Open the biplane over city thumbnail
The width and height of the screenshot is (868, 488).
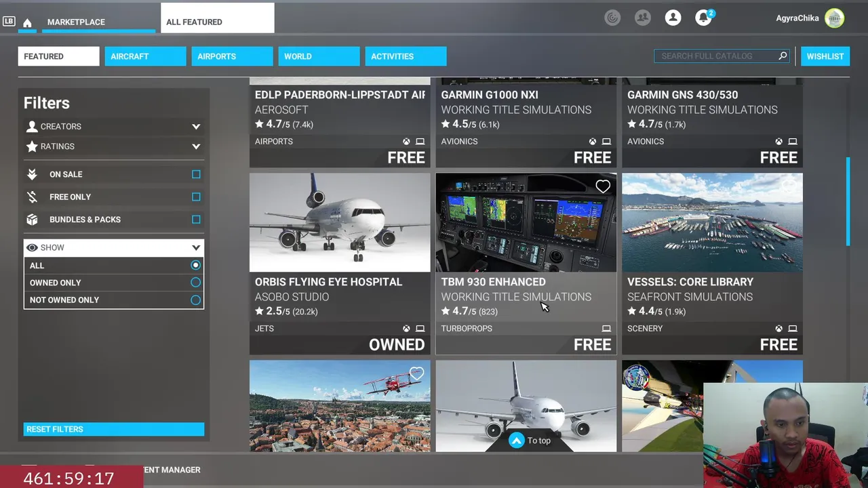click(340, 406)
